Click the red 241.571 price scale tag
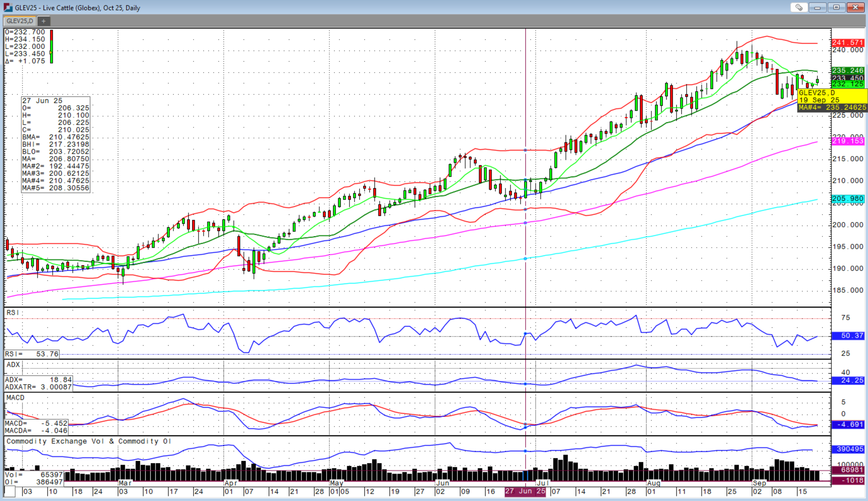This screenshot has height=501, width=868. point(848,42)
